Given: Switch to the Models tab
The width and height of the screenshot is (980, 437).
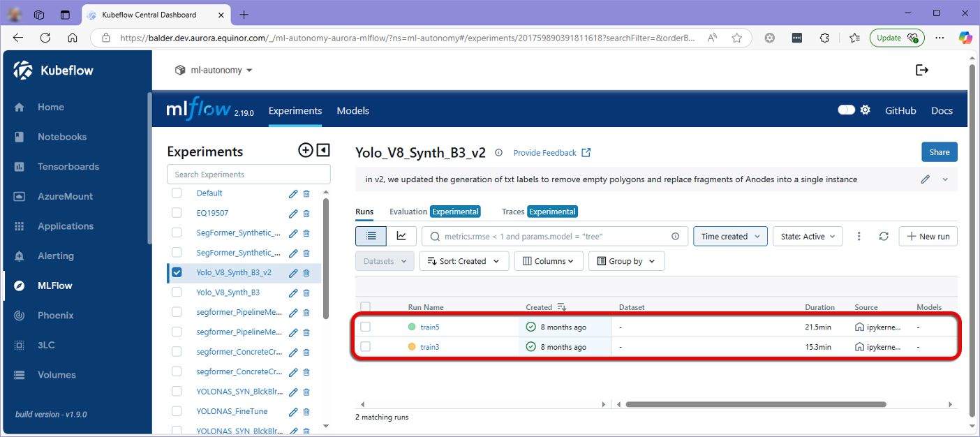Looking at the screenshot, I should click(352, 110).
